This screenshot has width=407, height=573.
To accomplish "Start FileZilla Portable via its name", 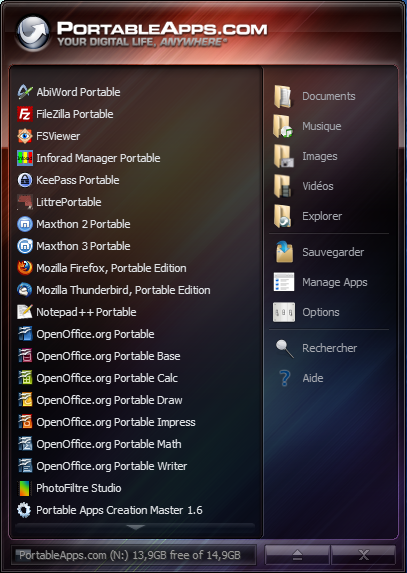I will point(75,114).
